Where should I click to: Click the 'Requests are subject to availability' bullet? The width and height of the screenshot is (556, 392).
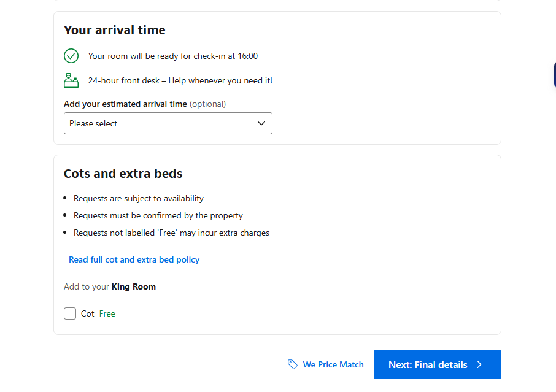point(139,198)
